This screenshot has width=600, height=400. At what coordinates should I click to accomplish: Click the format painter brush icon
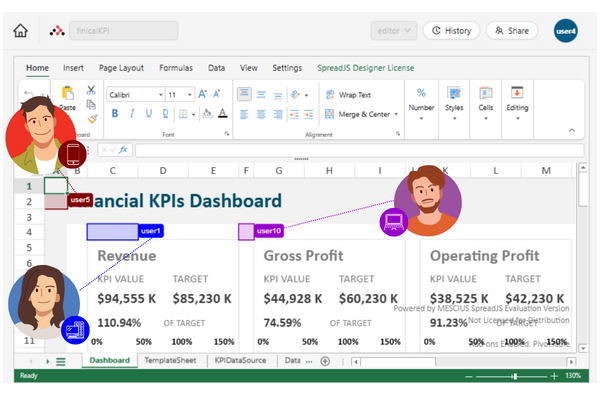pyautogui.click(x=92, y=119)
